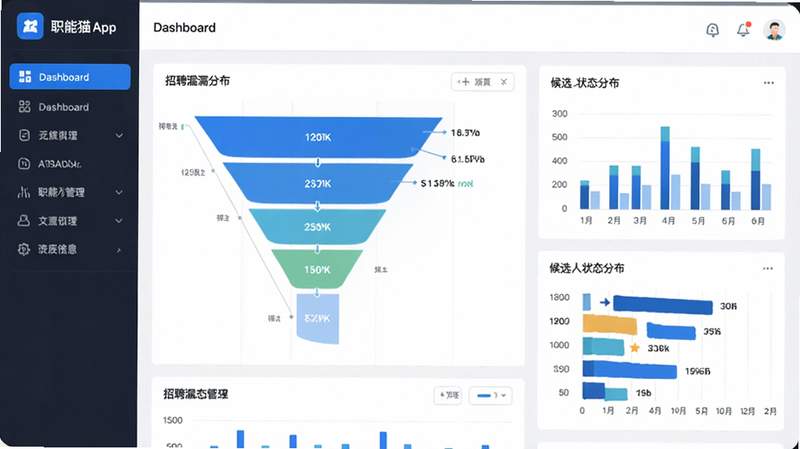
Task: Click the person icon in the sidebar
Action: coord(23,220)
